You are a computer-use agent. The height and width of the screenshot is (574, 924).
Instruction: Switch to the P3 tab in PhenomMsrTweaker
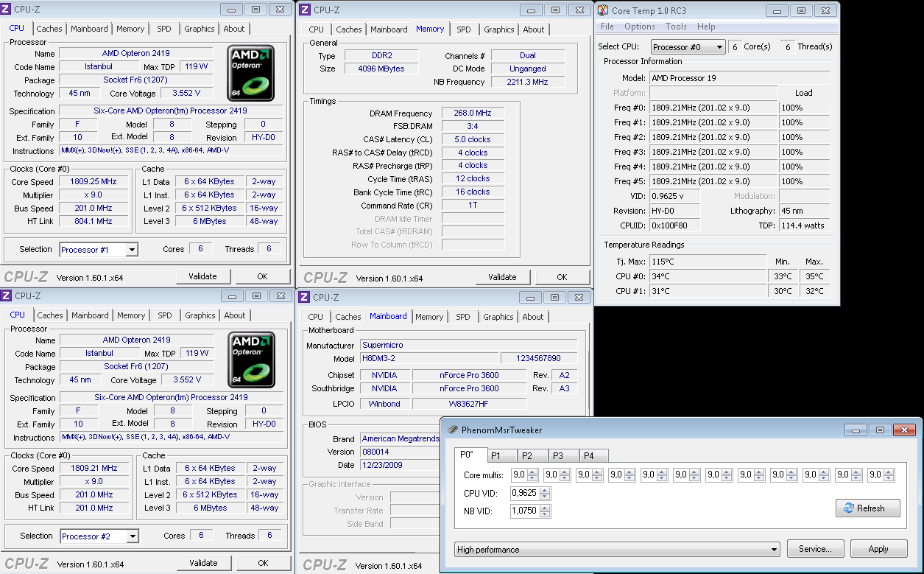coord(562,455)
